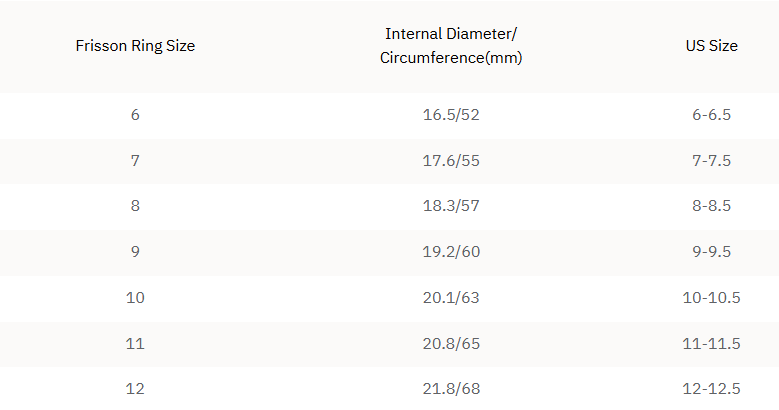
Task: Click the Internal Diameter/Circumference(mm) header
Action: [x=451, y=46]
